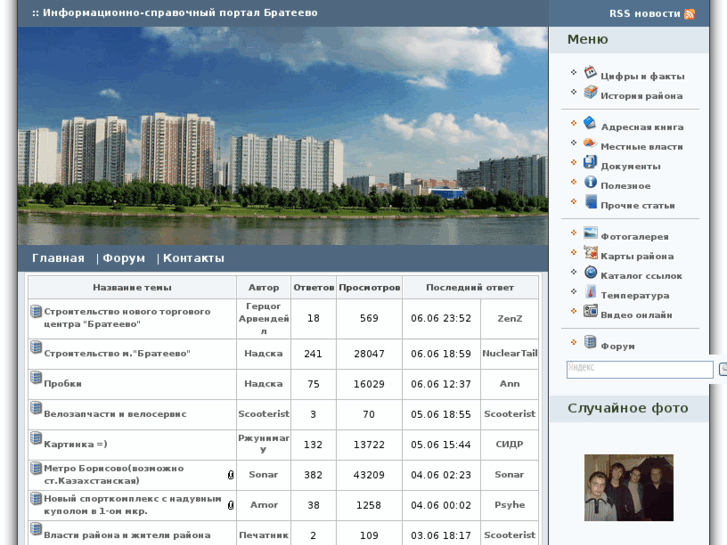Open topic Метро Борисово(возможно ст.Казахстанская)
Image resolution: width=727 pixels, height=545 pixels.
pyautogui.click(x=114, y=474)
